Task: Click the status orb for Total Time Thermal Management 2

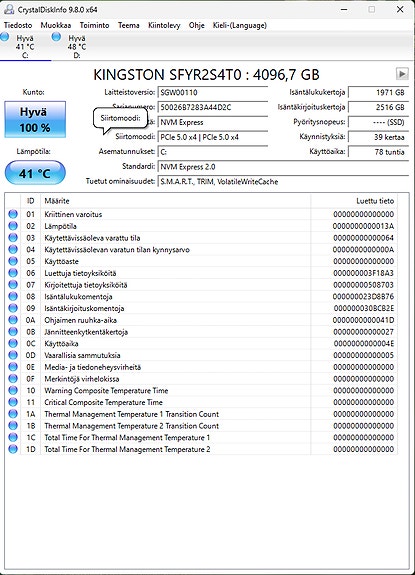Action: coord(13,449)
